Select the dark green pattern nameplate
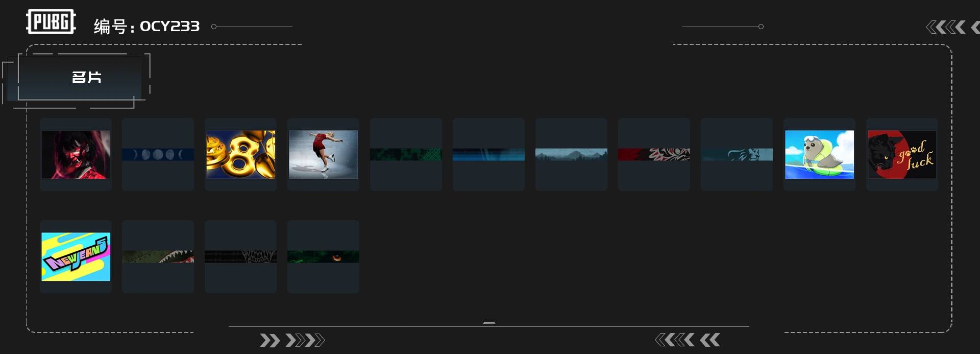 click(406, 154)
